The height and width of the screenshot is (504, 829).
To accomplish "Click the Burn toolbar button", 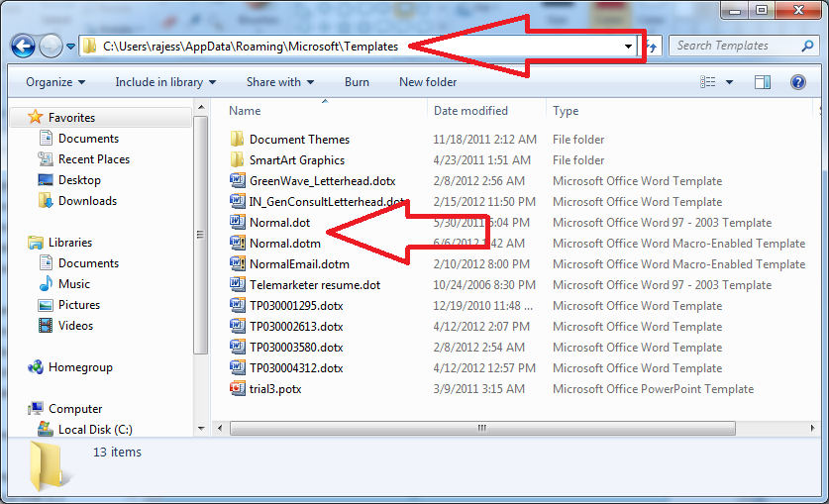I will [357, 82].
